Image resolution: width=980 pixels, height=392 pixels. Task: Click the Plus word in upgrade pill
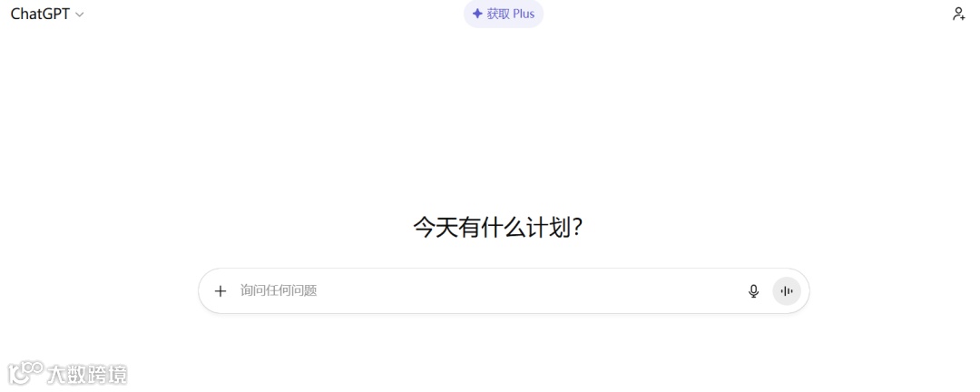coord(524,14)
